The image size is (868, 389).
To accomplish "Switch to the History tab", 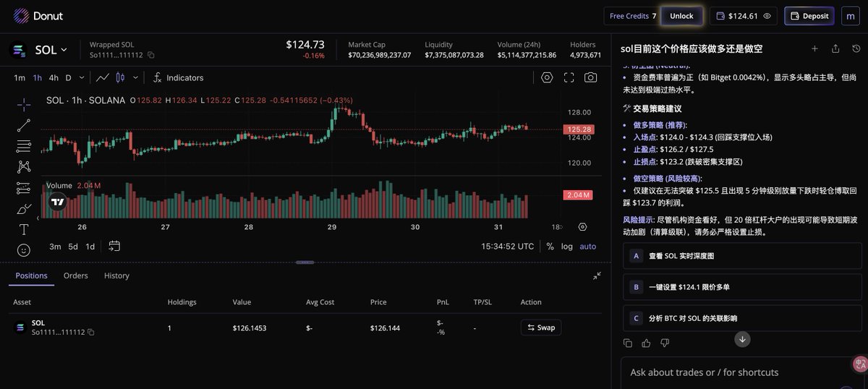I will point(116,275).
